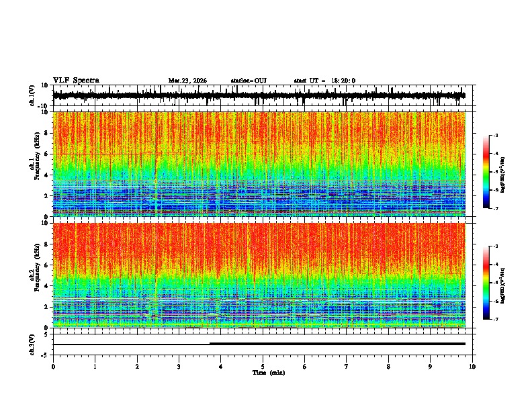Click the "6" kHz tick of ch.2 spectrogram
The image size is (532, 411).
pos(46,265)
